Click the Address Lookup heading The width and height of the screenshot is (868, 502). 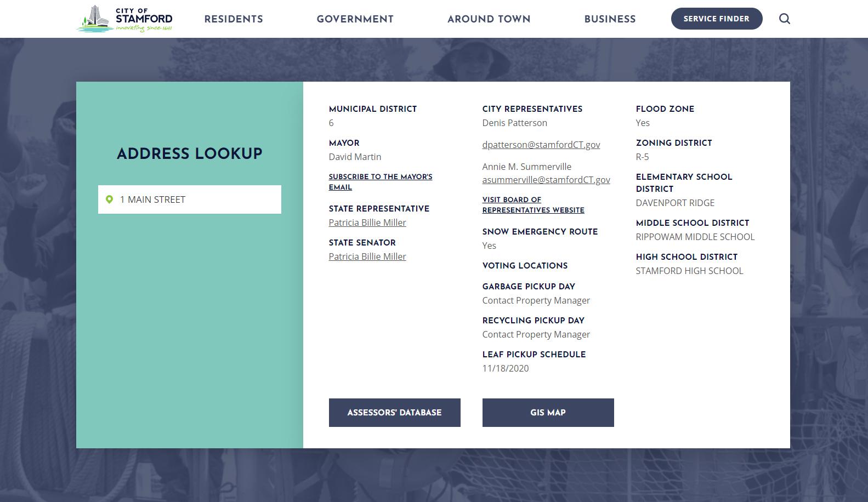click(x=189, y=153)
